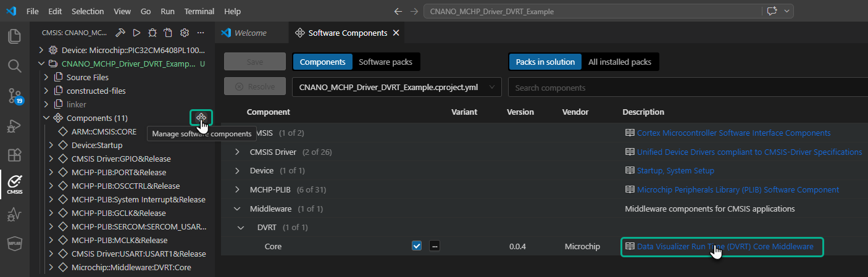Go back with the left arrow navigation

coord(398,12)
